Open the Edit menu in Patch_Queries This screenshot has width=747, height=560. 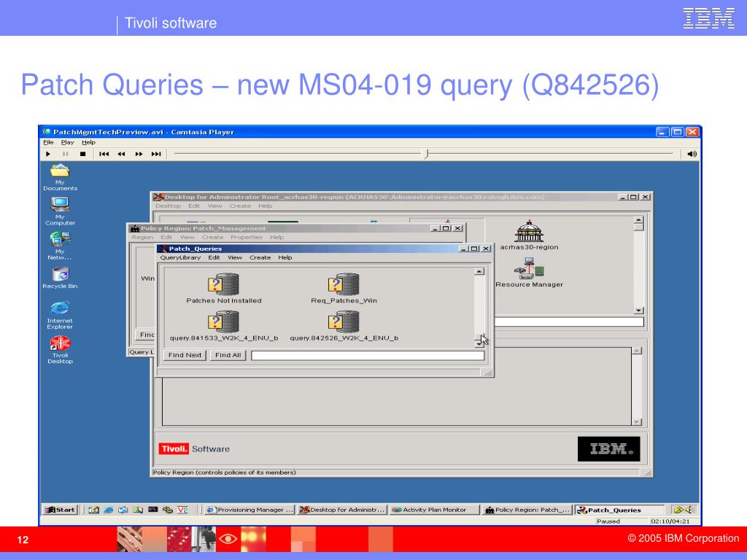tap(214, 257)
